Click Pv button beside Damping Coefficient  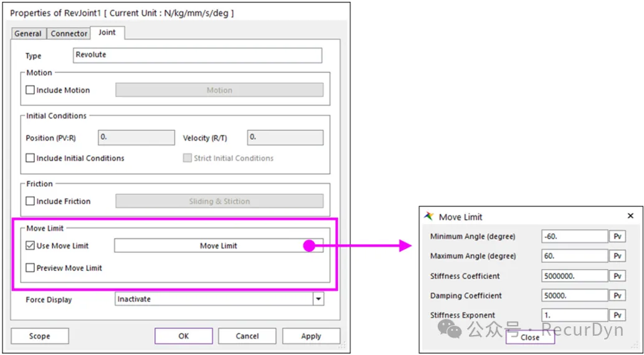617,296
